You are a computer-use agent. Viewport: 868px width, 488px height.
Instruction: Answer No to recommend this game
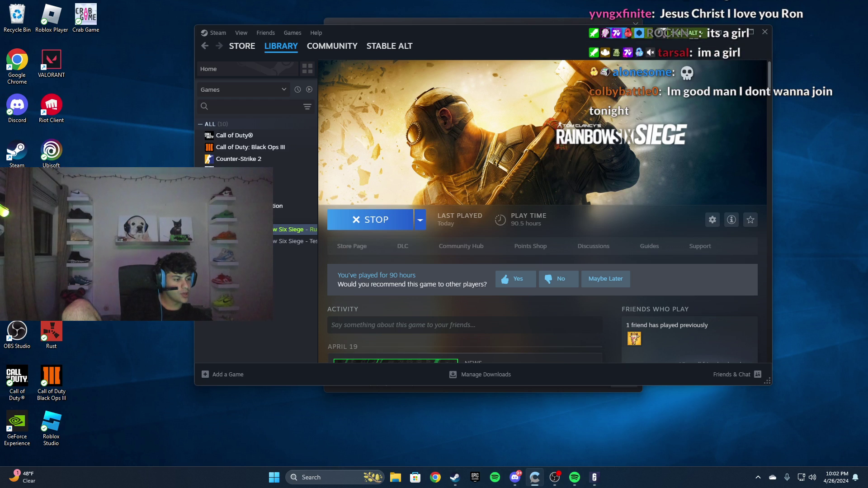click(558, 279)
